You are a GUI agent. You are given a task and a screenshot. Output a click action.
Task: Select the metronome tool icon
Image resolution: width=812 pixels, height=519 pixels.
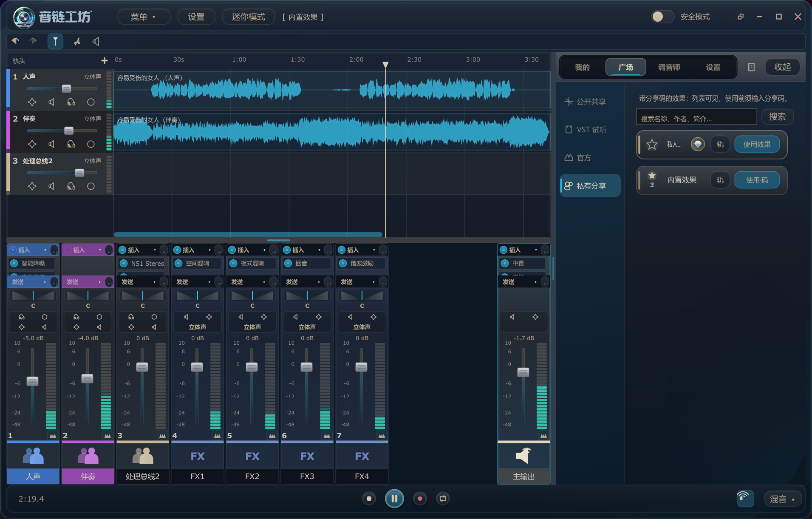(77, 41)
